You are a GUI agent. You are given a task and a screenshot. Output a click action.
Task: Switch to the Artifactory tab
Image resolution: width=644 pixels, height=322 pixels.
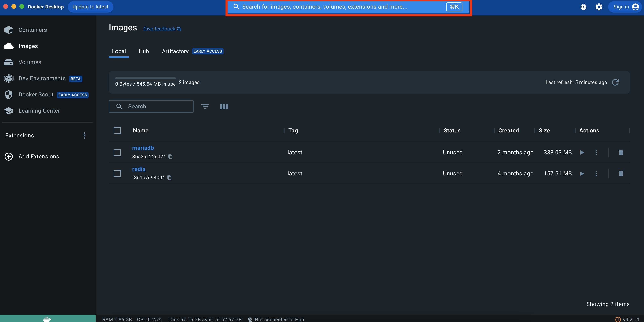175,51
